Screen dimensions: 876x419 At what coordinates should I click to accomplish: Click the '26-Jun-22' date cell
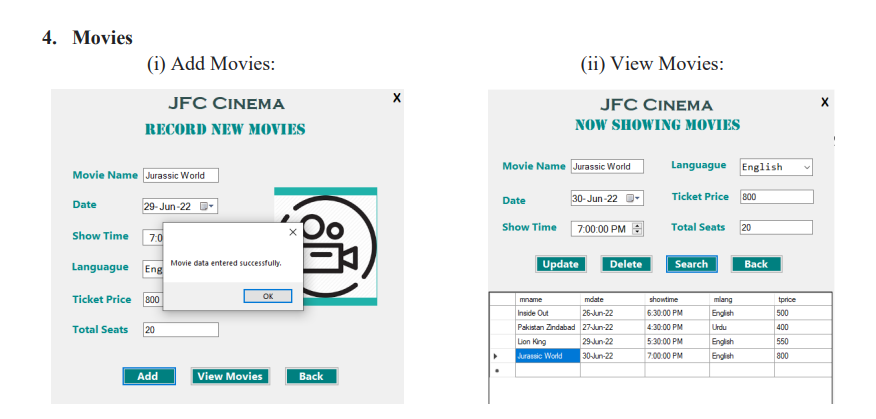[x=612, y=313]
